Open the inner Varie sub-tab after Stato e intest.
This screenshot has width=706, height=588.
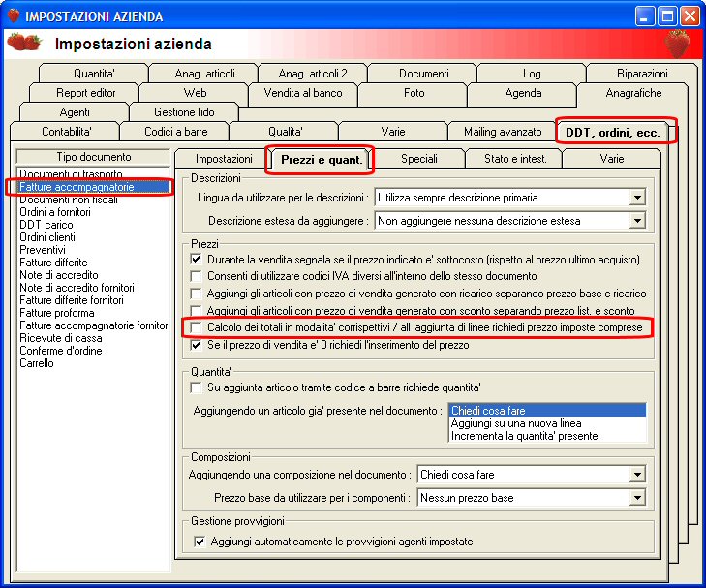pyautogui.click(x=611, y=159)
